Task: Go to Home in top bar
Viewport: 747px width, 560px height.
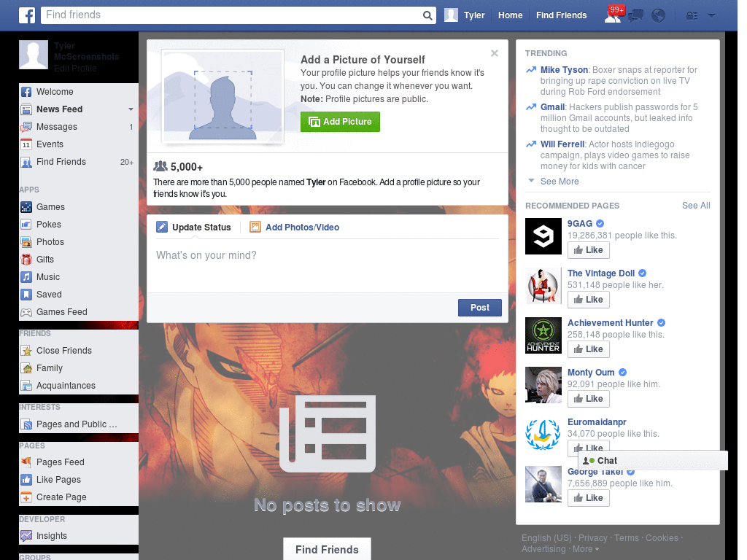Action: 510,15
